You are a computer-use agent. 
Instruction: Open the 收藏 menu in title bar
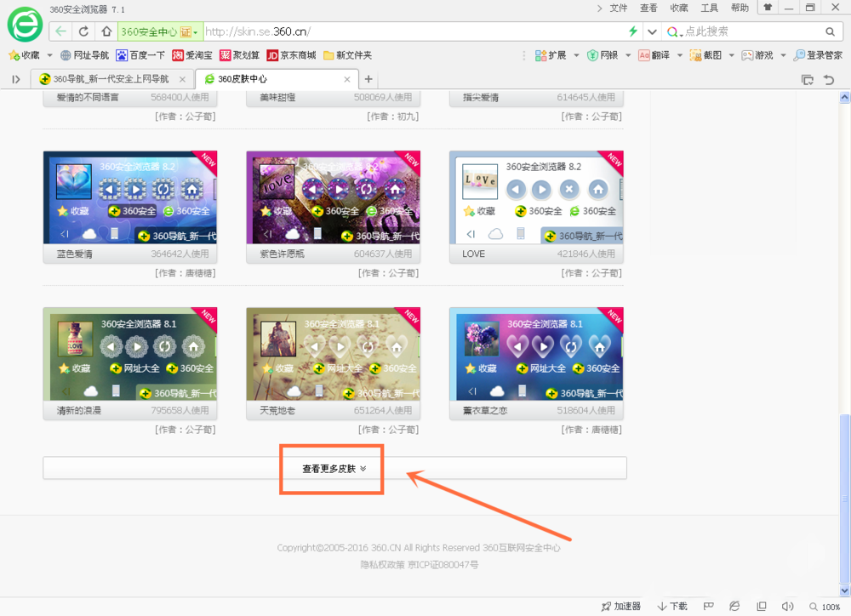679,8
